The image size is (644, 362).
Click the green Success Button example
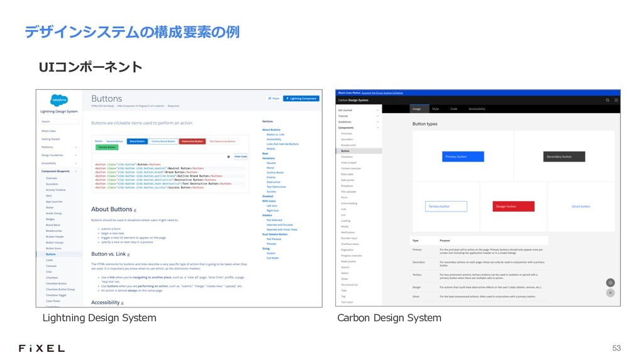tap(107, 147)
